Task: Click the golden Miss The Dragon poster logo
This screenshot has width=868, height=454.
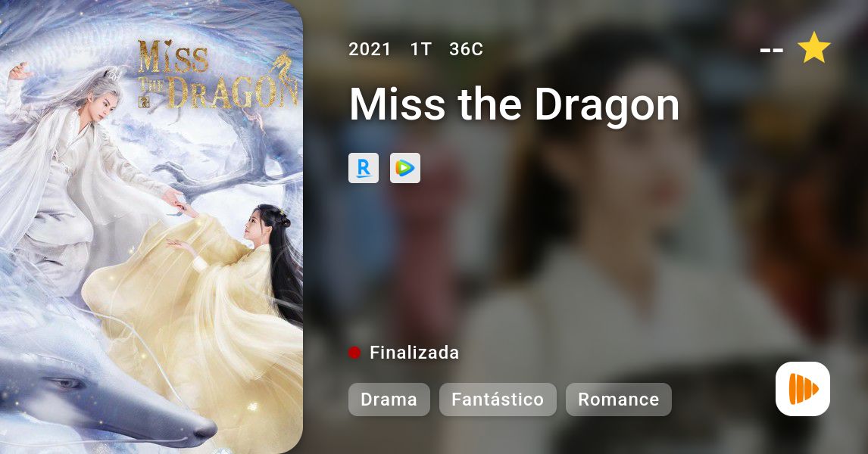Action: coord(217,73)
